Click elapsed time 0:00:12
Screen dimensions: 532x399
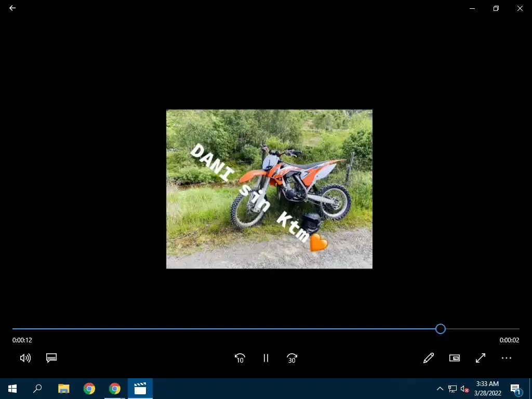pos(22,340)
